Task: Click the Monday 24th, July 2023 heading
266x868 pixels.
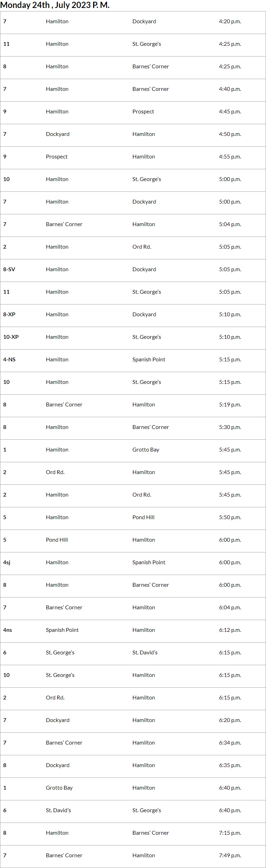Action: click(55, 5)
